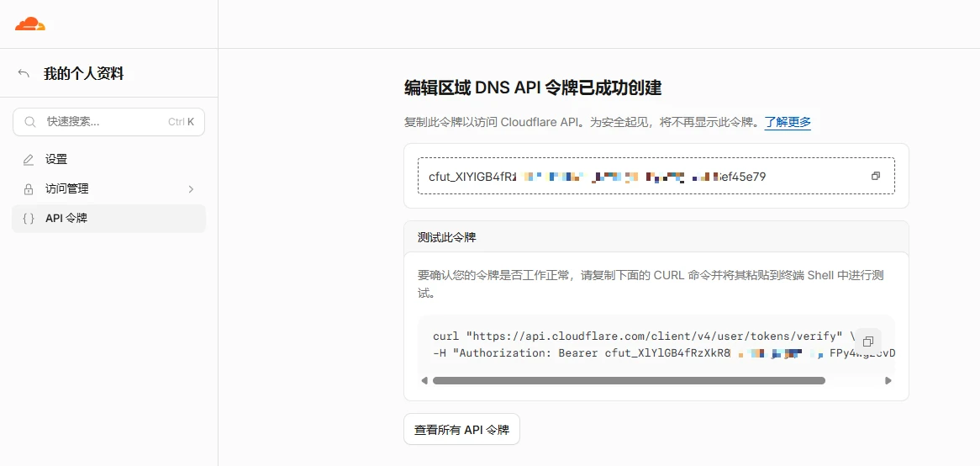Click the 测试此令牌 section header

[x=656, y=237]
